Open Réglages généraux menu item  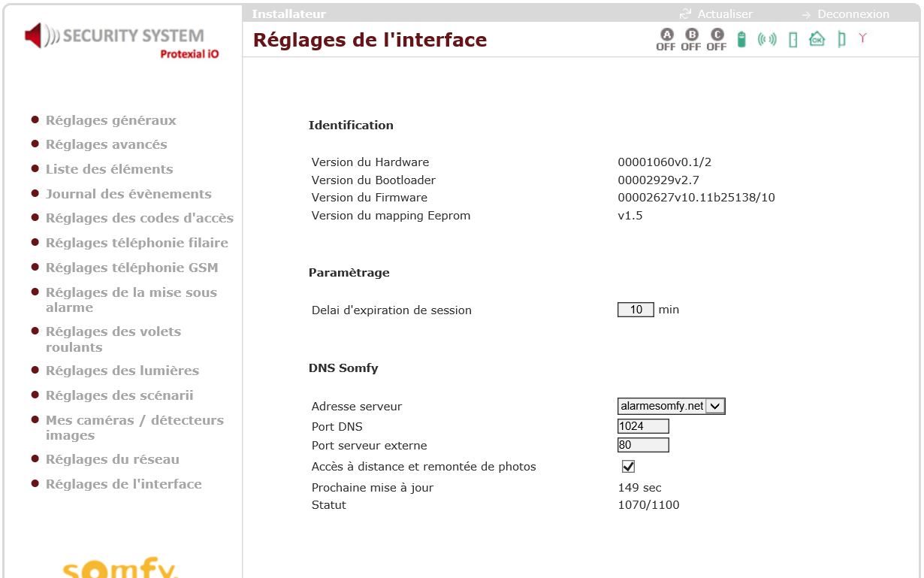[110, 120]
